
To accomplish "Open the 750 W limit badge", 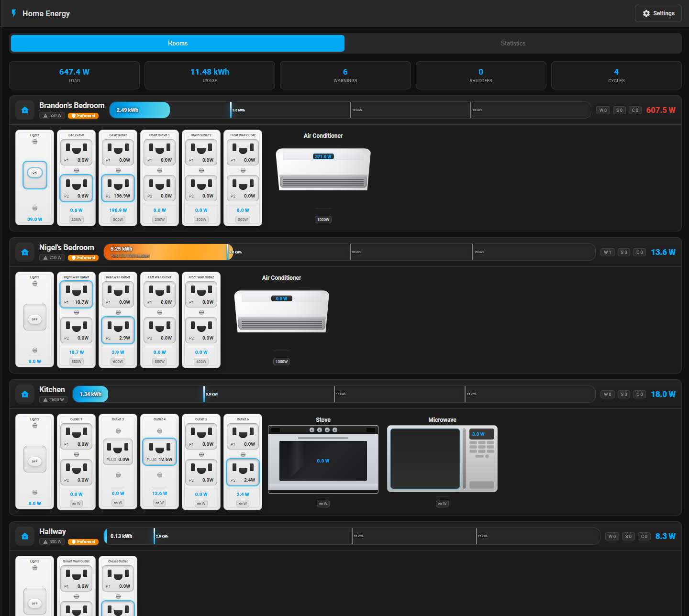I will (x=53, y=258).
